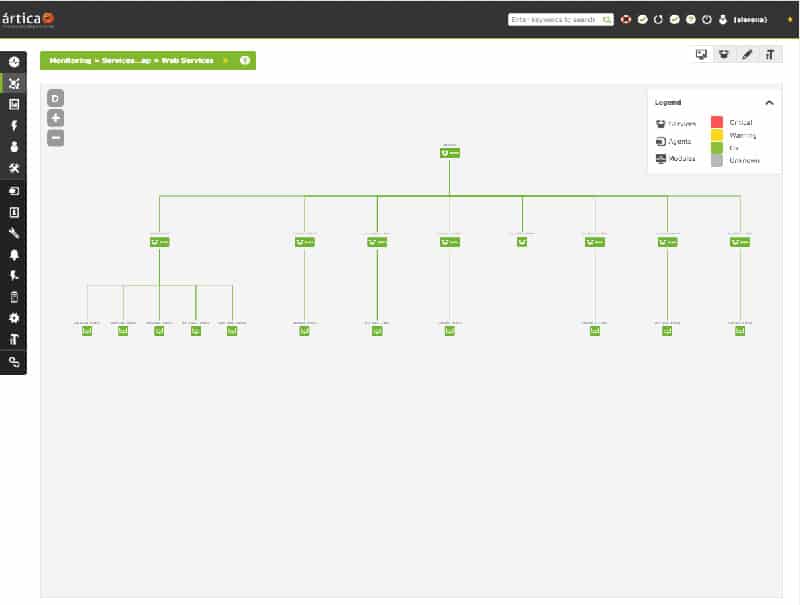Click the Legend title text
The image size is (800, 605).
click(668, 103)
